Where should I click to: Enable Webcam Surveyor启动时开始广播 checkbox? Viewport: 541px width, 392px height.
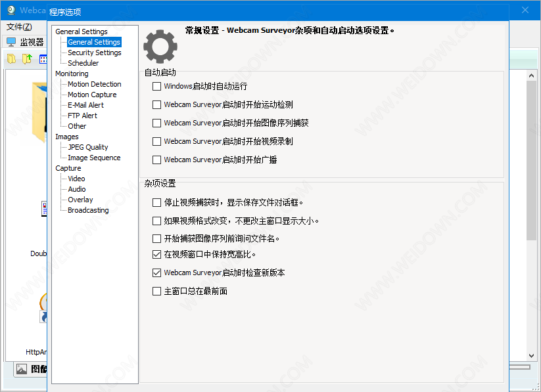point(156,160)
